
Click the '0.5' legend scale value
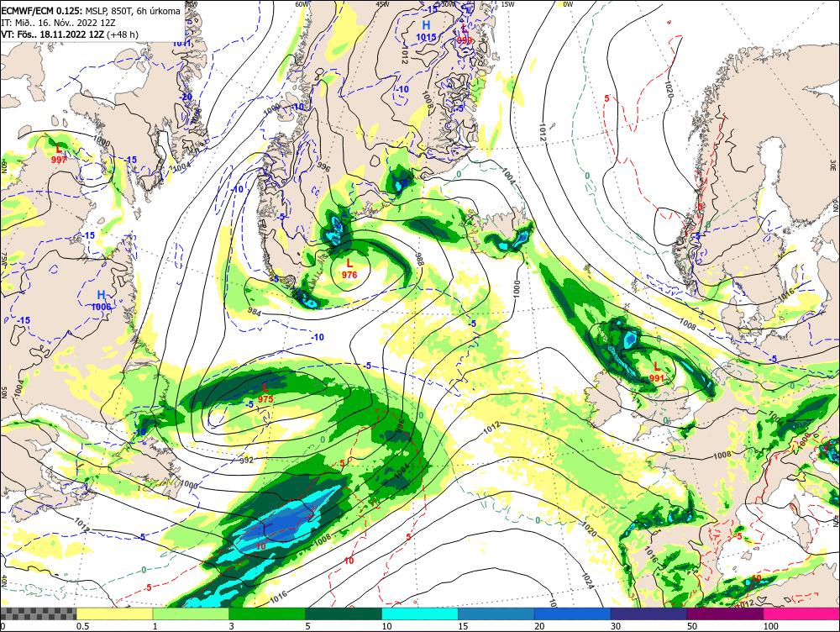pos(82,626)
